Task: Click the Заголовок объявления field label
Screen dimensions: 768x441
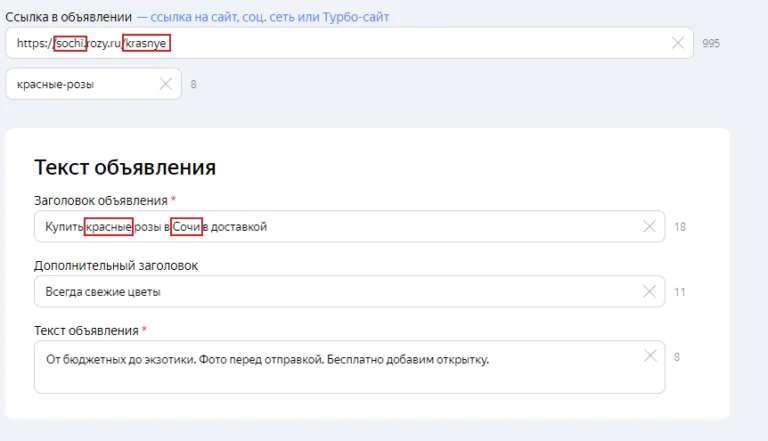Action: click(101, 201)
